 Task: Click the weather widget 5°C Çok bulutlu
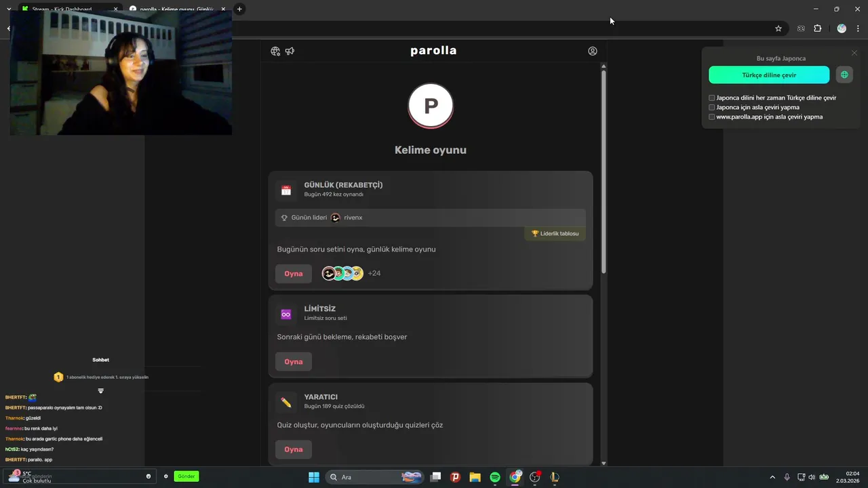coord(30,476)
